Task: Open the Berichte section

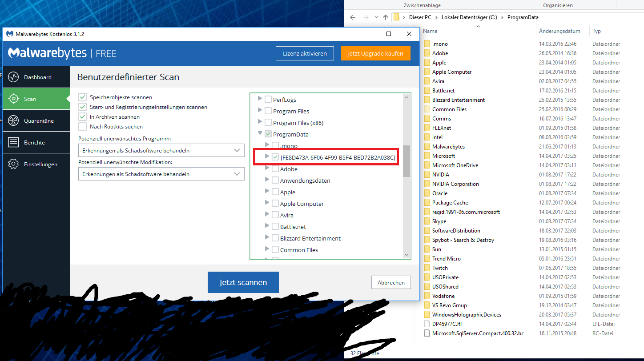Action: click(x=36, y=142)
